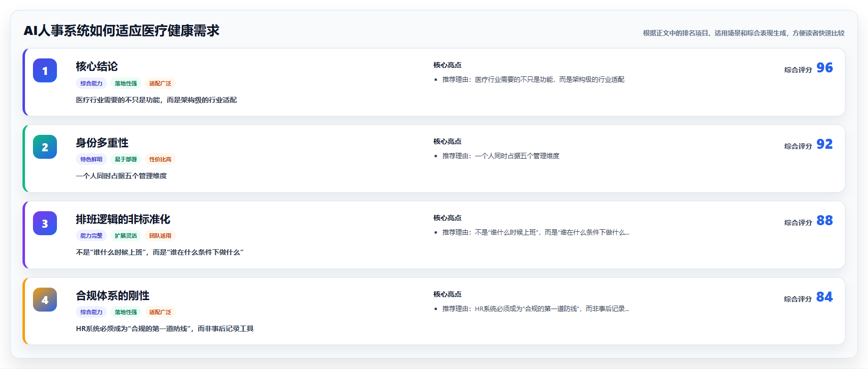Screen dimensions: 868x369
Task: Select the 落地性强 tag under 核心结论
Action: tap(126, 83)
